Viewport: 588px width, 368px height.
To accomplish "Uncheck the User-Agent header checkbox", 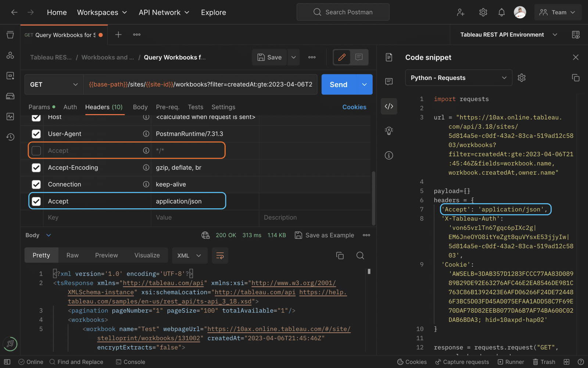I will coord(36,134).
